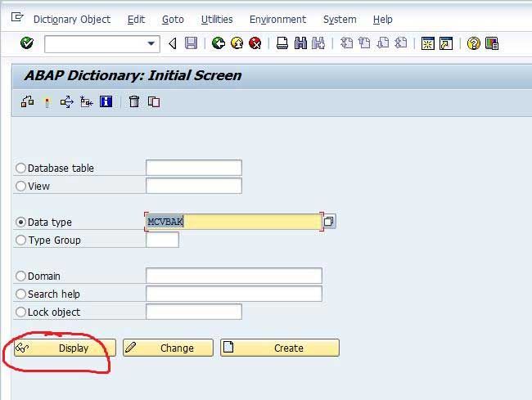Click the Delete trash can icon

(x=134, y=101)
